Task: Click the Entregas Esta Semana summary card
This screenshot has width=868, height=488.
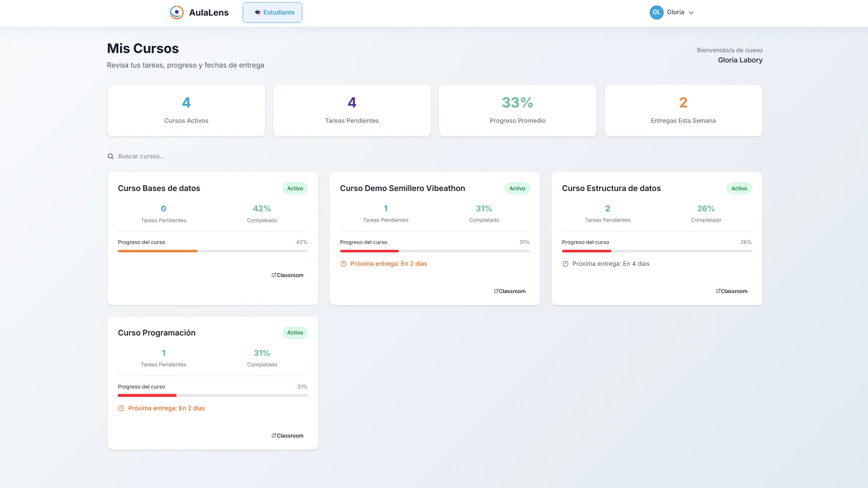Action: pos(683,111)
